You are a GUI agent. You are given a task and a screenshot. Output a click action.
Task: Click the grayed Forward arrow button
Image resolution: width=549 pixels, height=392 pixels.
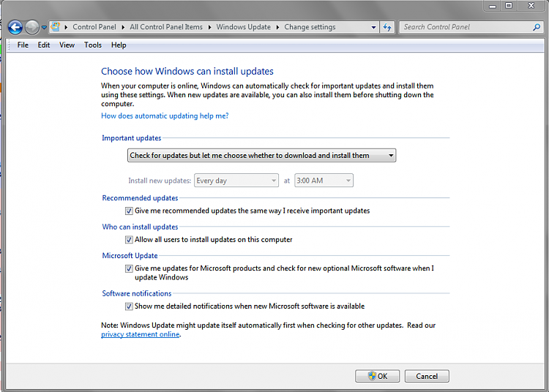[x=32, y=27]
